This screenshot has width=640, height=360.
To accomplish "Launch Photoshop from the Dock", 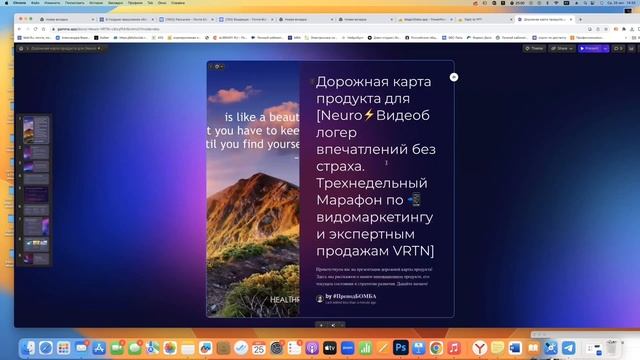I will click(400, 348).
